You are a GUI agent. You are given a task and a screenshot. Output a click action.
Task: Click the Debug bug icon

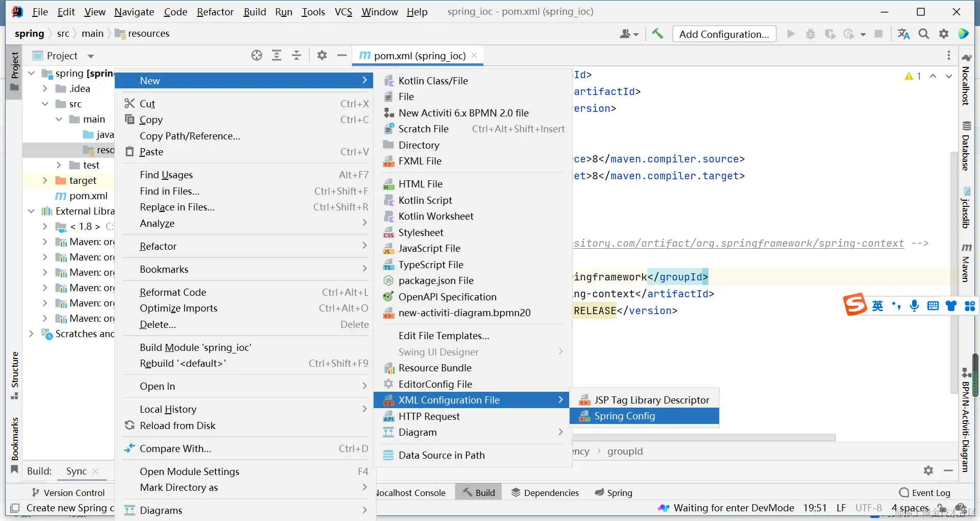pyautogui.click(x=811, y=34)
